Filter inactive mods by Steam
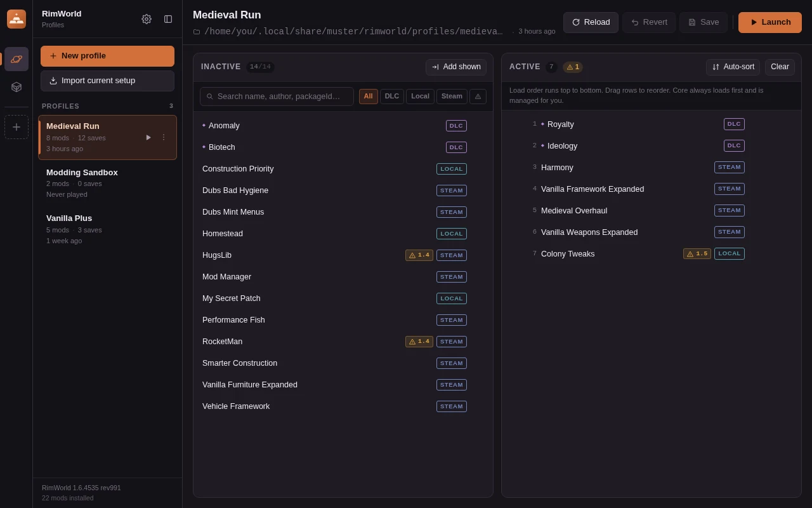This screenshot has width=812, height=508. click(452, 97)
